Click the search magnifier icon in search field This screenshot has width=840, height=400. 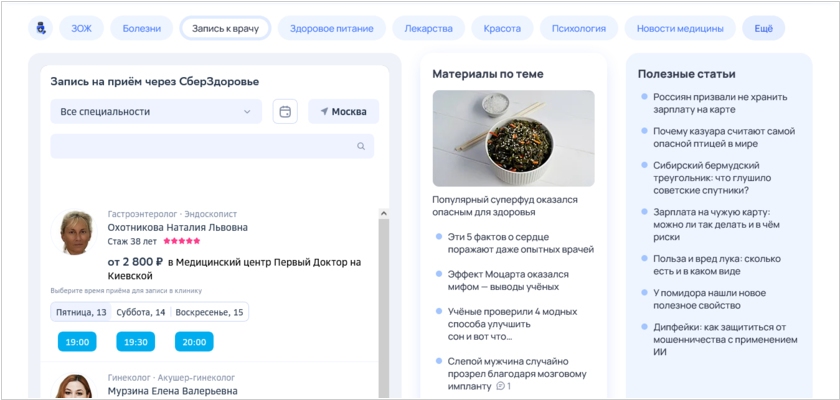pyautogui.click(x=361, y=147)
